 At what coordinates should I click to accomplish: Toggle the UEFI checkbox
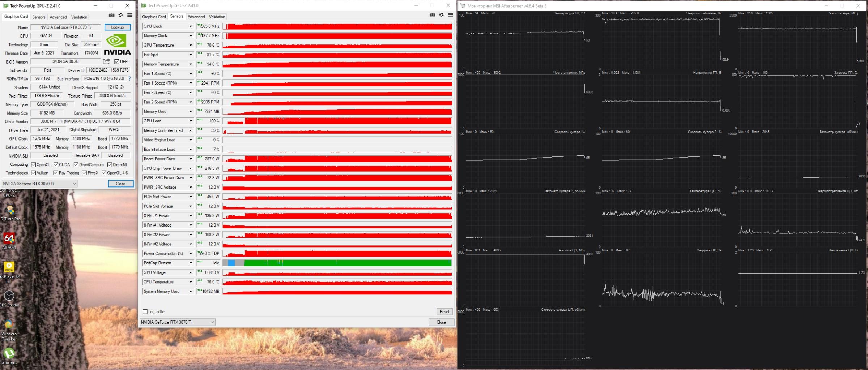coord(116,61)
